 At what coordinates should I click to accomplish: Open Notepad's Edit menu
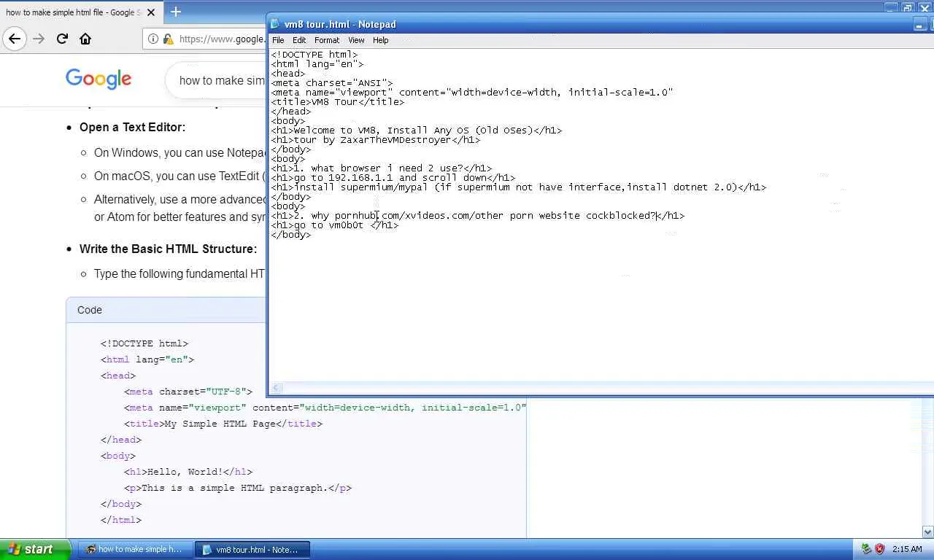pyautogui.click(x=299, y=40)
